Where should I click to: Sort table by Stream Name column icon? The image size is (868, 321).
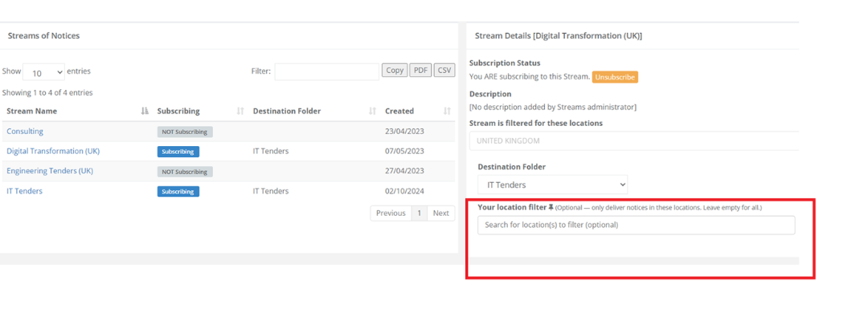(145, 112)
